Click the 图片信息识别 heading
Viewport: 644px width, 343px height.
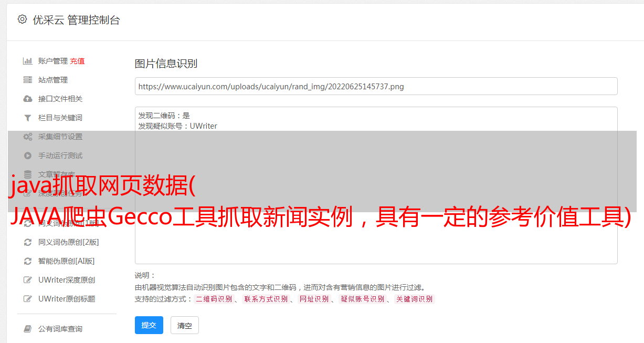click(166, 64)
